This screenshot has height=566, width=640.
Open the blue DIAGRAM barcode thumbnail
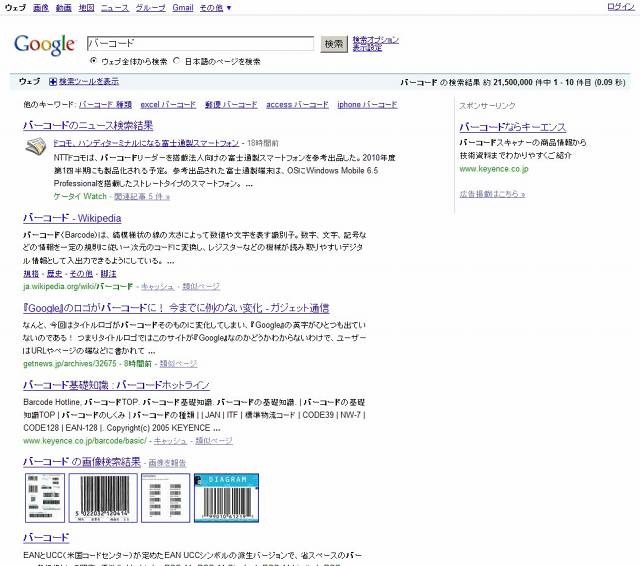coord(225,497)
